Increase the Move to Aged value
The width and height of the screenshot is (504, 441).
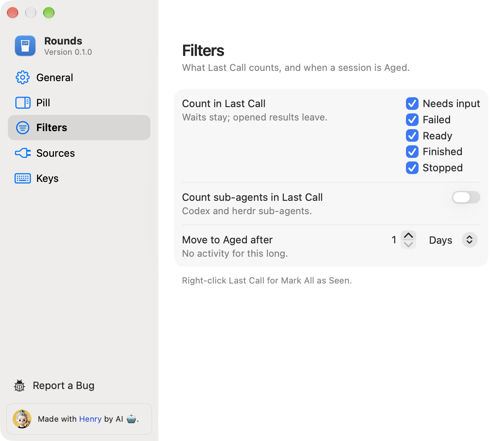pos(408,235)
